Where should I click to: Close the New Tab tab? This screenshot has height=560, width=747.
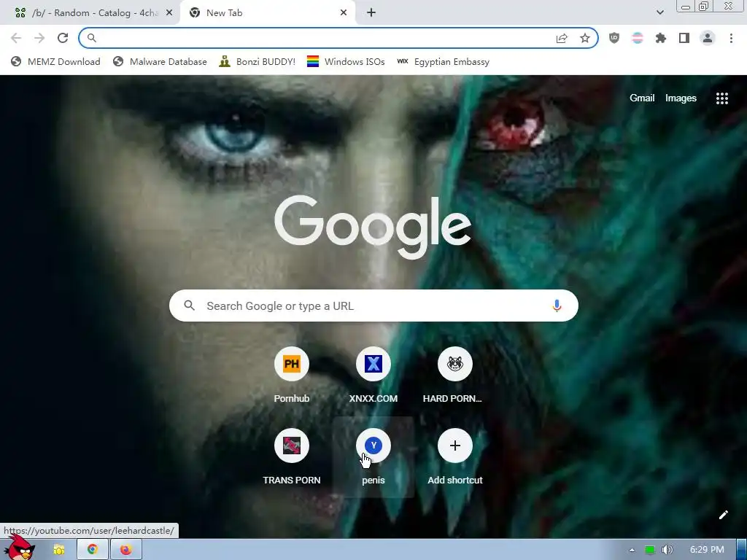pos(344,13)
